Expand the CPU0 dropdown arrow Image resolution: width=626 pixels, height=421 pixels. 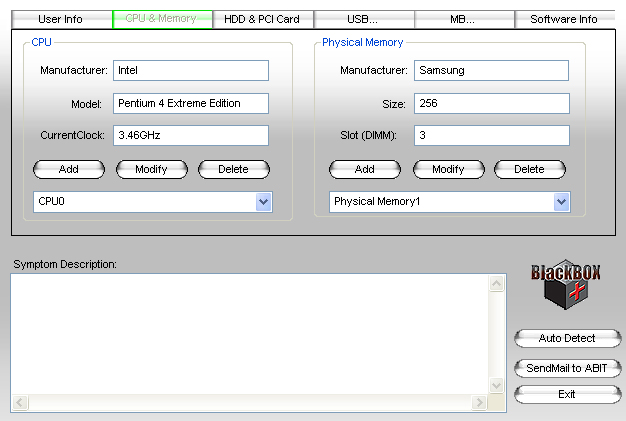pyautogui.click(x=263, y=202)
